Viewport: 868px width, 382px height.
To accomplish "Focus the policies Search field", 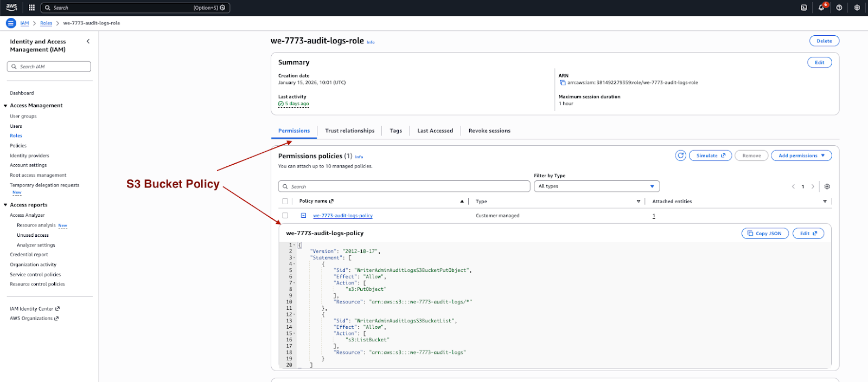I will (x=404, y=186).
